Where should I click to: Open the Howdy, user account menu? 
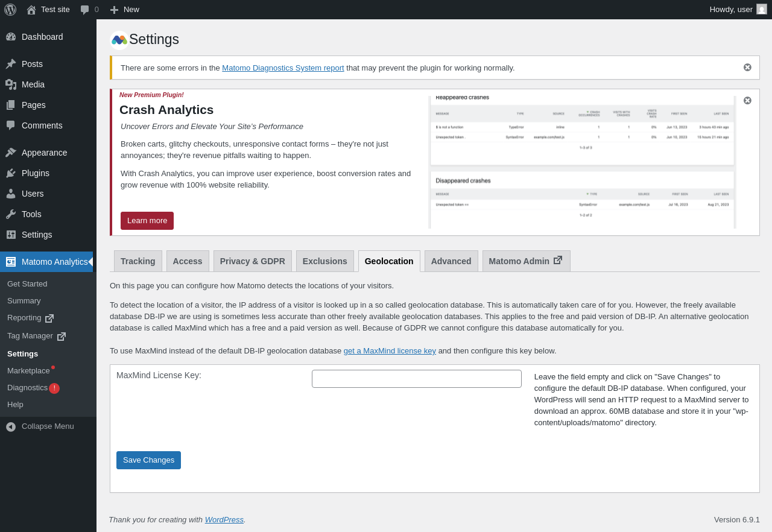(x=738, y=10)
